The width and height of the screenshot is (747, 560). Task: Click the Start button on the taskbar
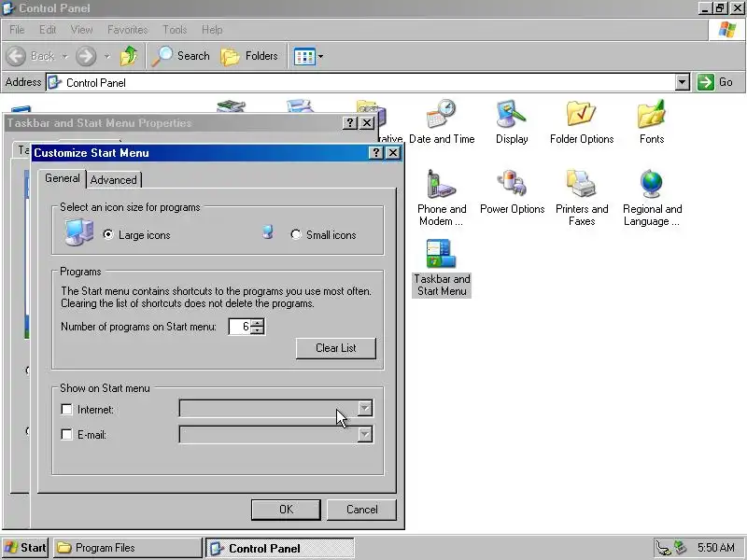coord(25,548)
